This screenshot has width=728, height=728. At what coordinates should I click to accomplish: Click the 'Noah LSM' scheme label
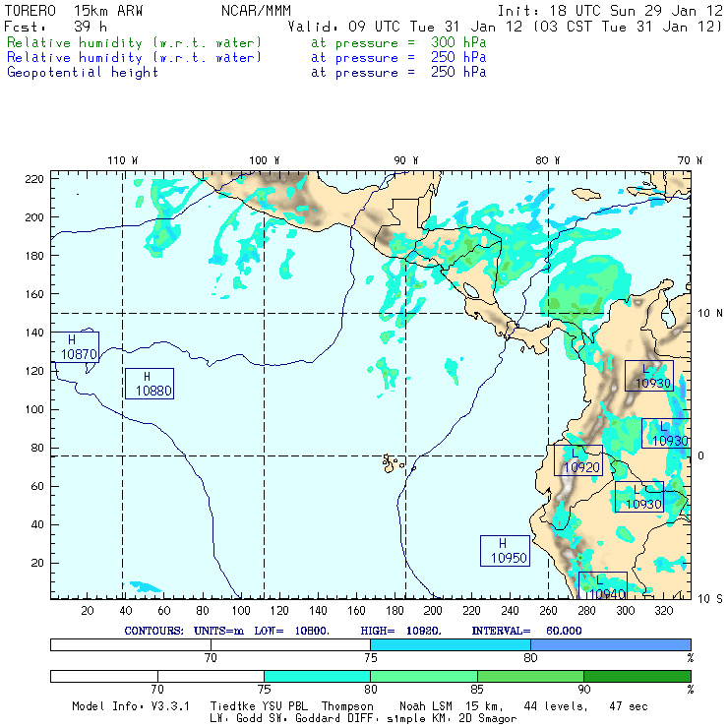426,706
